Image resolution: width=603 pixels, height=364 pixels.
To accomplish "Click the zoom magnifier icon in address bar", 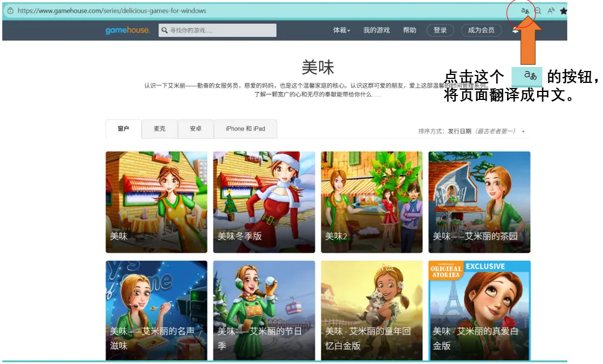I will click(538, 11).
